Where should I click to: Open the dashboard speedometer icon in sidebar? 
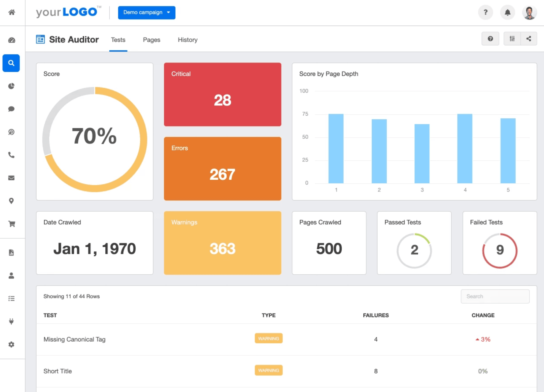click(11, 40)
